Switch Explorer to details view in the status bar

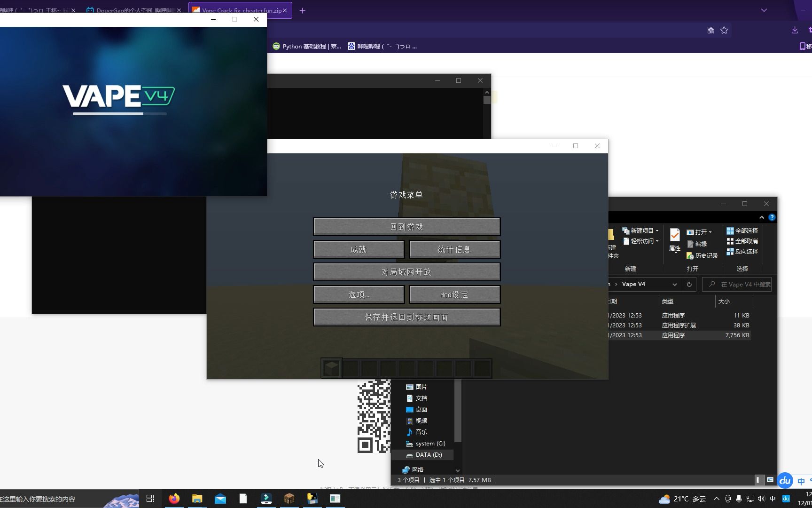click(x=758, y=480)
